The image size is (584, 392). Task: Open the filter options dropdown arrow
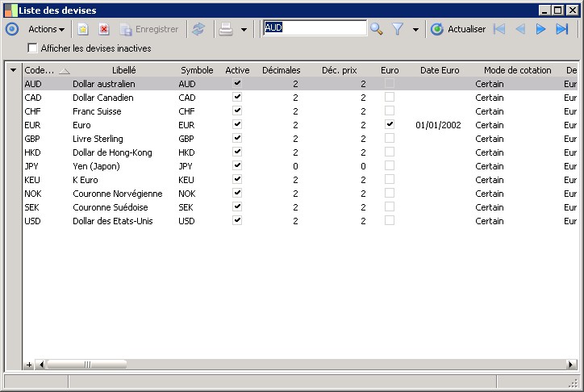point(415,29)
